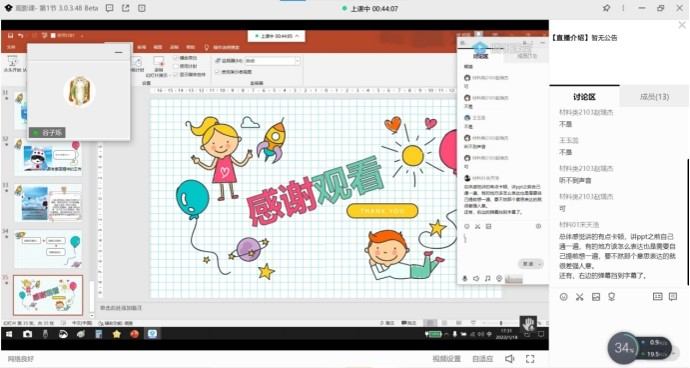Toggle the 使用计时 checkbox
690x368 pixels.
coord(176,66)
